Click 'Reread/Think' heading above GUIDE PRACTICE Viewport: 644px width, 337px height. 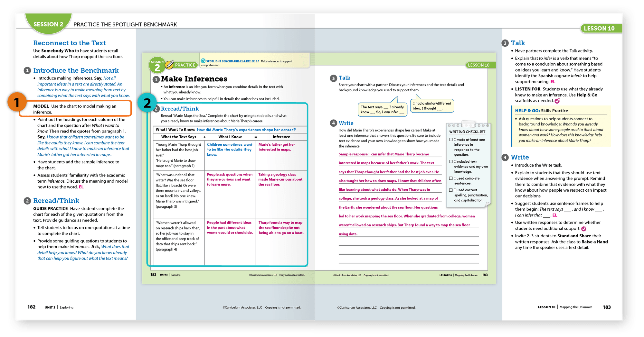(x=56, y=201)
